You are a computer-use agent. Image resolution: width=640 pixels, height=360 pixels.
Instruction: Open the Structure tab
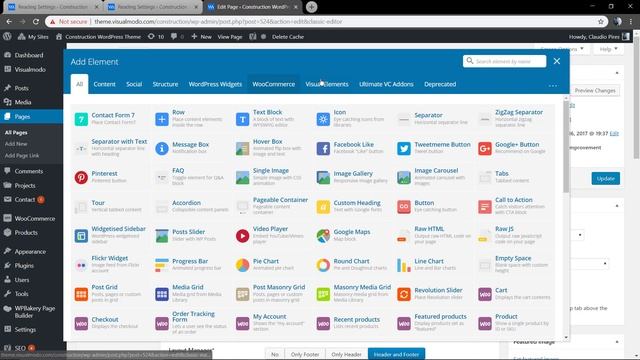pos(165,84)
